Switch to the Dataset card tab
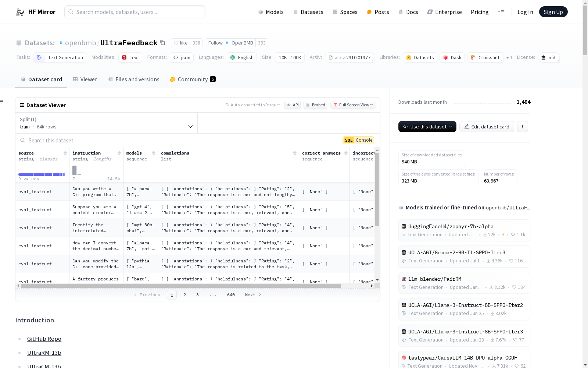 [41, 79]
